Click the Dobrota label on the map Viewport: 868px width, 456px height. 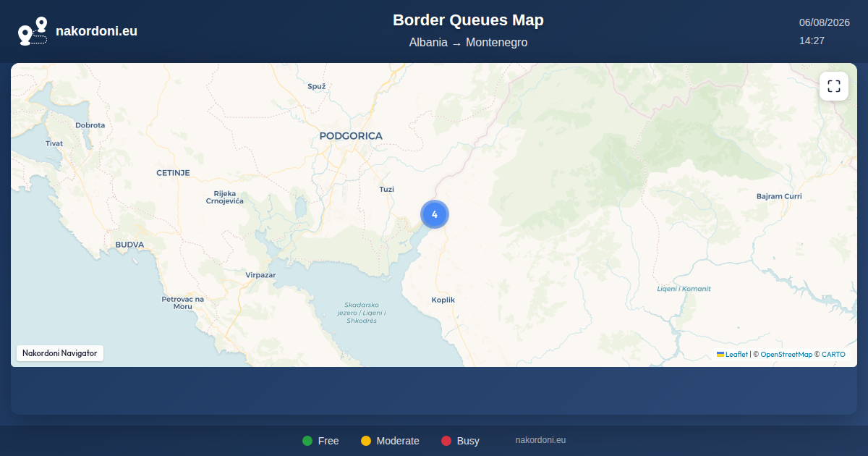(x=90, y=125)
